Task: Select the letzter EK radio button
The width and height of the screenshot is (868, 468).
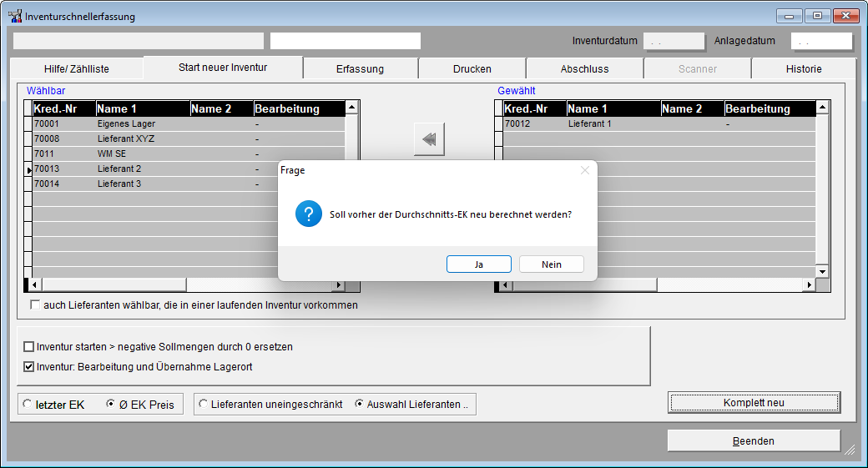Action: 27,405
